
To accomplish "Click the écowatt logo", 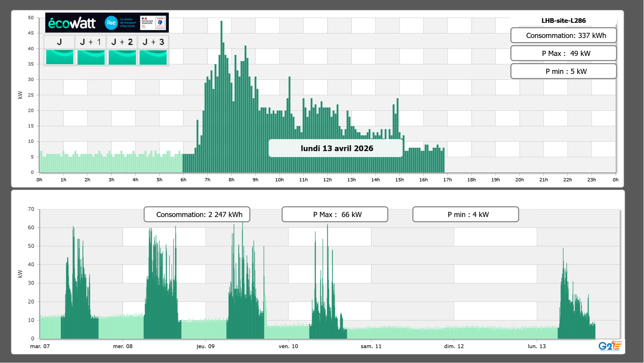I will 72,23.
